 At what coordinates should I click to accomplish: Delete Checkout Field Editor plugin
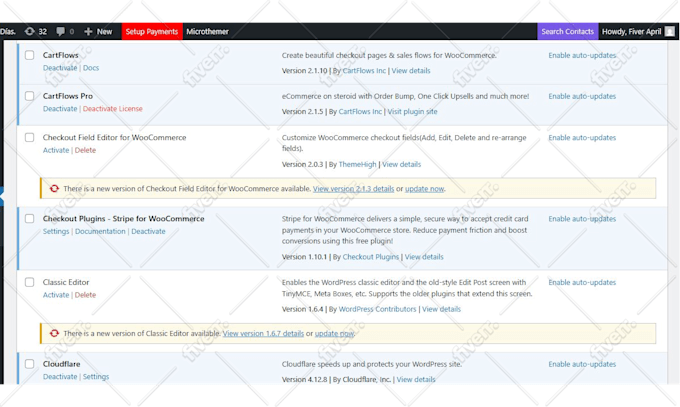point(85,150)
